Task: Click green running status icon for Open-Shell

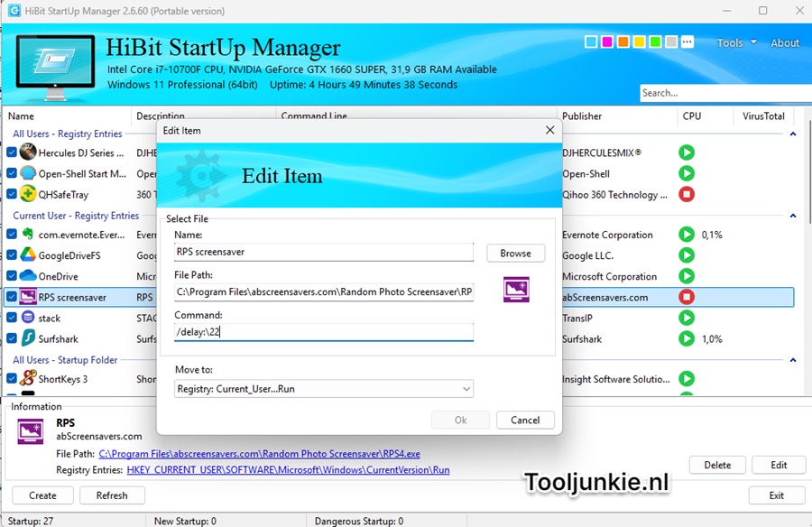Action: click(x=687, y=173)
